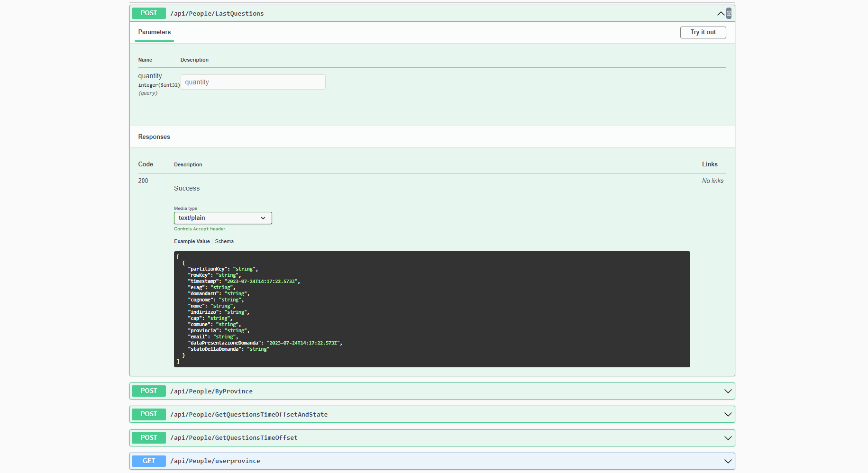Expand the GetQuestionsTimeOffsetAndState chevron

(x=728, y=414)
